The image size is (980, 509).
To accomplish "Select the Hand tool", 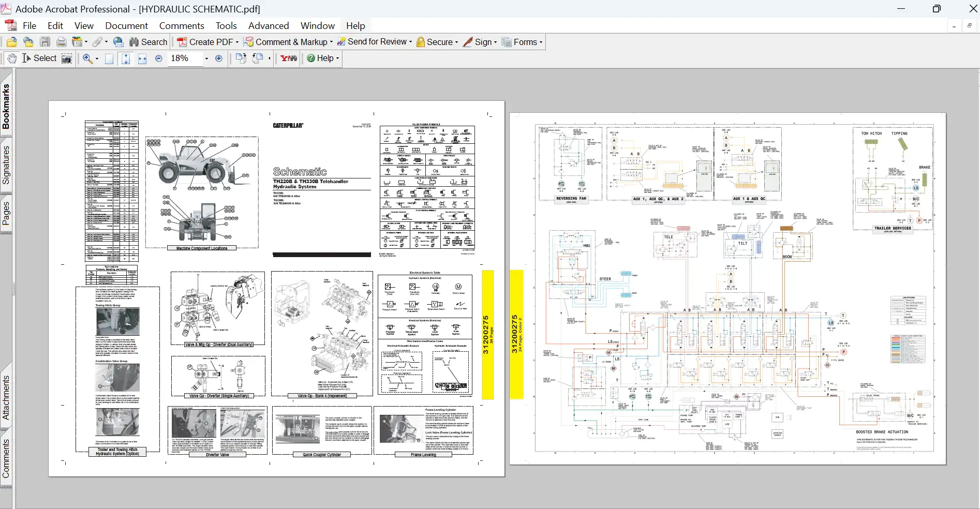I will tap(12, 58).
